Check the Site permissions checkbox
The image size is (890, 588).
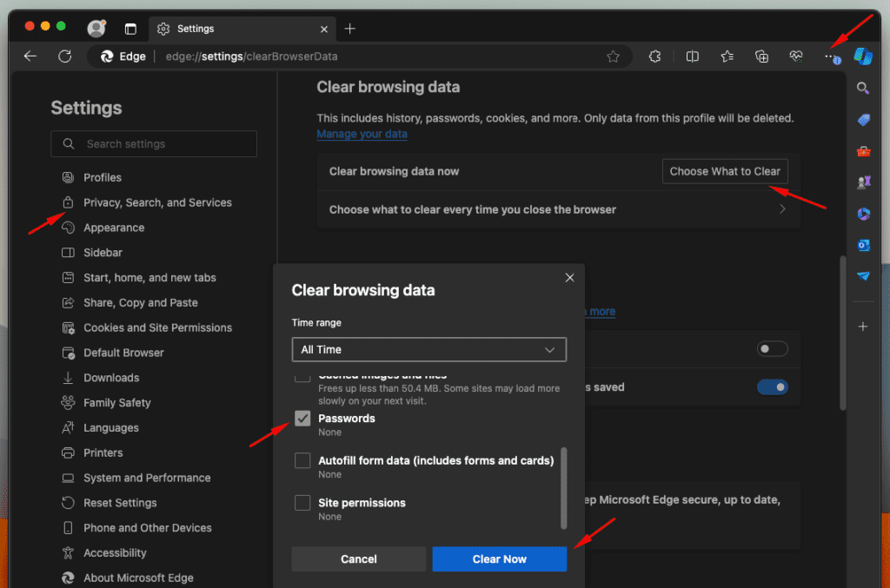coord(302,503)
